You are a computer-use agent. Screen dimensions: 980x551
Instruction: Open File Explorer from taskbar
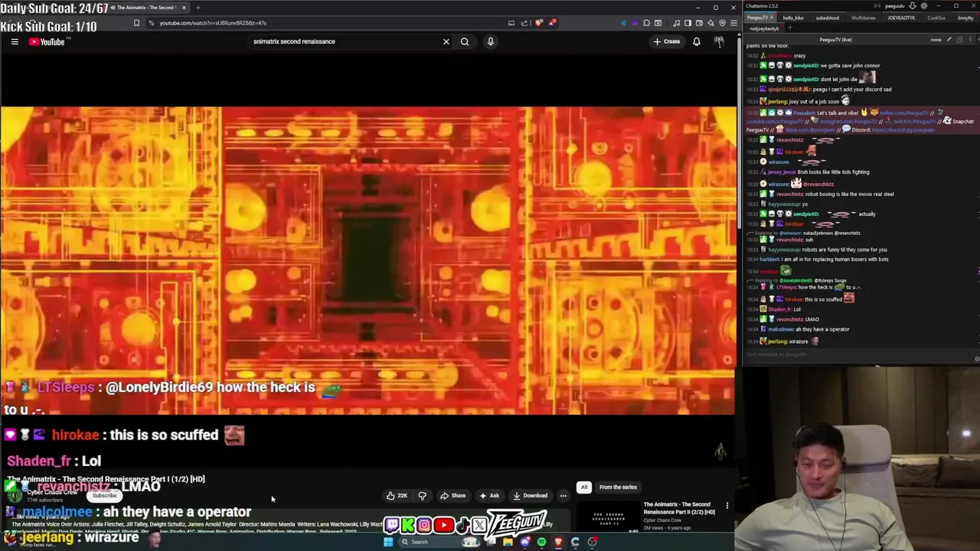click(508, 542)
